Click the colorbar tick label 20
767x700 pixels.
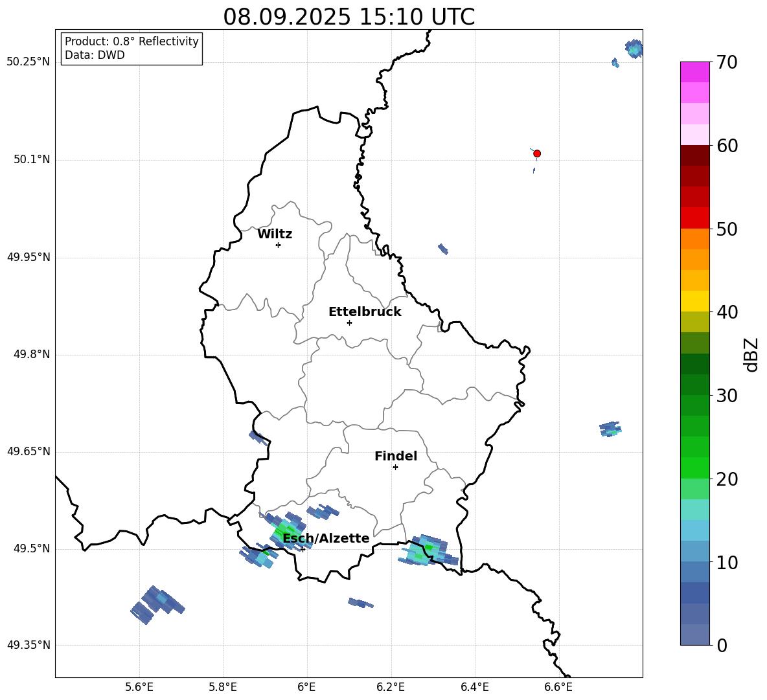[x=726, y=479]
